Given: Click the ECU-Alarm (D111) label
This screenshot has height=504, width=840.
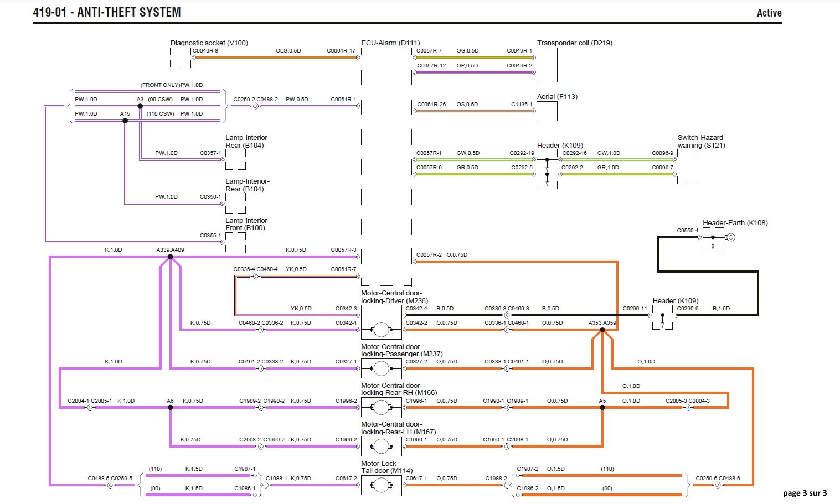Looking at the screenshot, I should 390,43.
